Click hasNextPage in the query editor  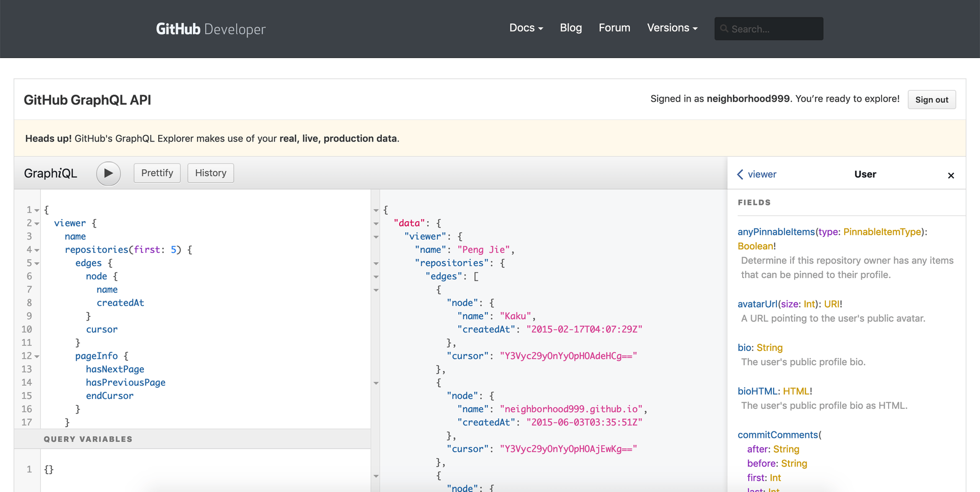[115, 369]
